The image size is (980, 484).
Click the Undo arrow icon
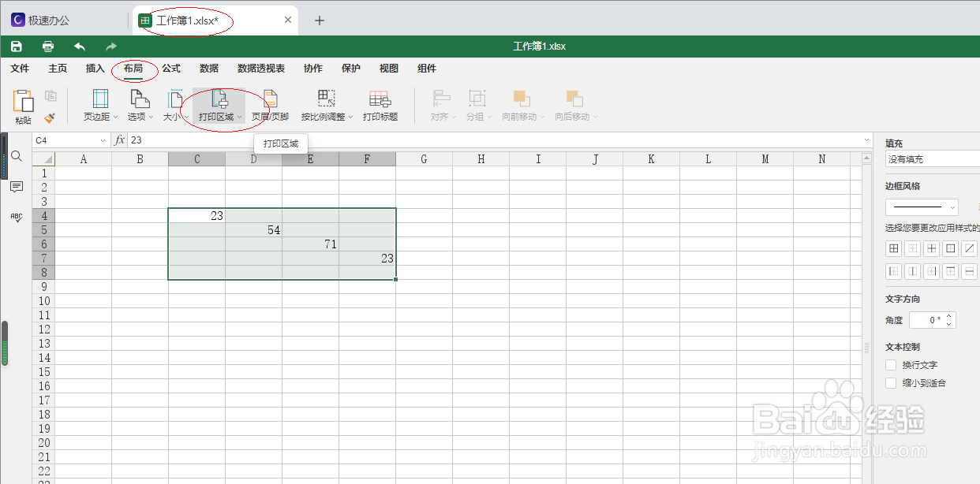coord(79,46)
